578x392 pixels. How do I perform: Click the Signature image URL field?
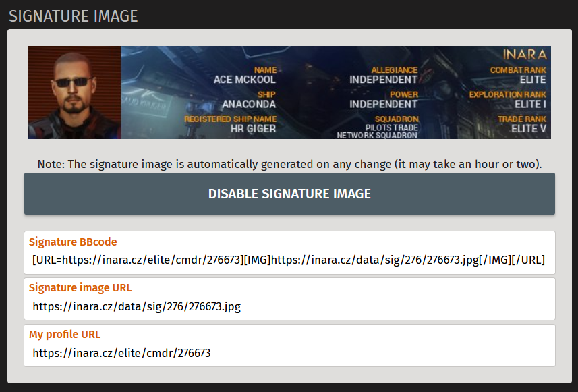(289, 299)
